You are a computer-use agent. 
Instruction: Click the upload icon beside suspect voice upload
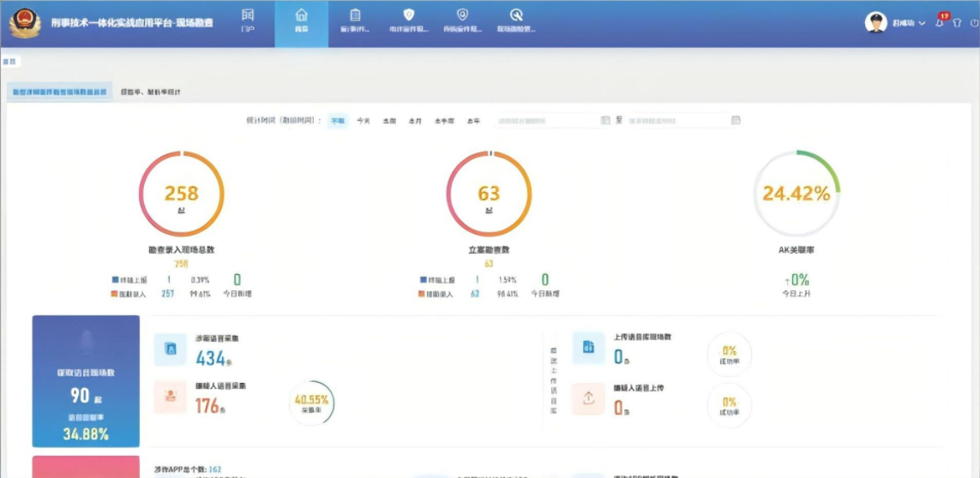[588, 398]
